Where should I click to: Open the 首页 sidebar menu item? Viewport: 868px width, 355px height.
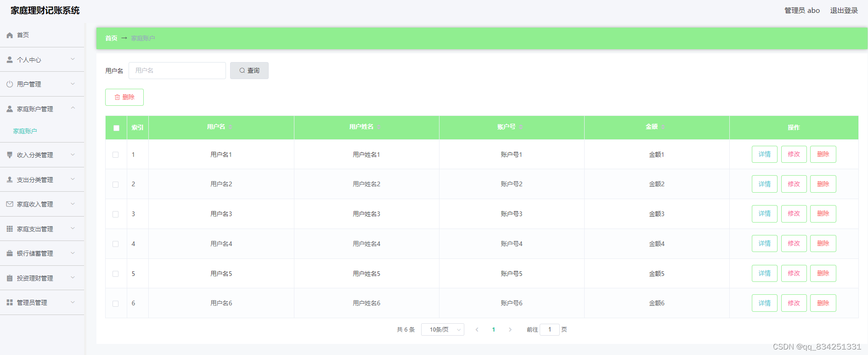pos(42,35)
